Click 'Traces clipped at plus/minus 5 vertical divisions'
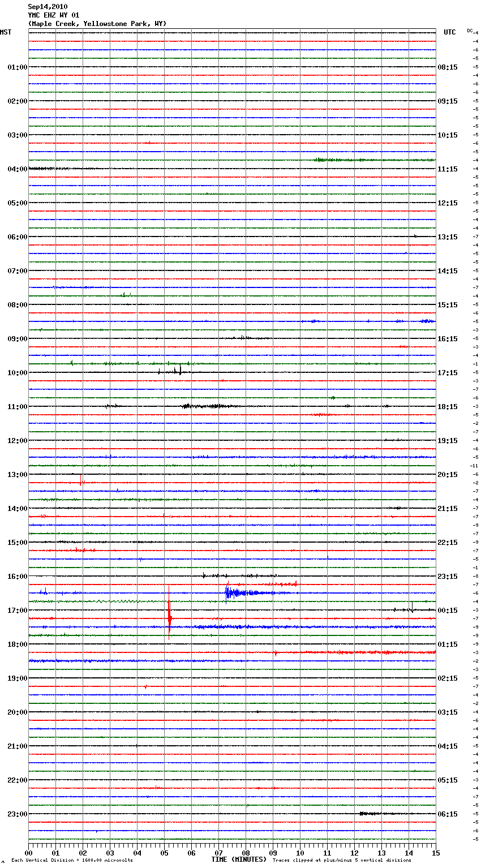Image resolution: width=481 pixels, height=868 pixels. [342, 861]
